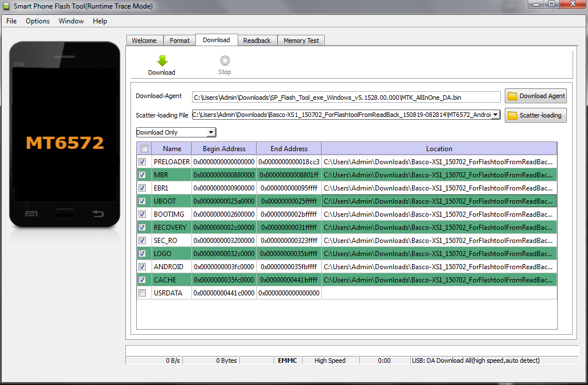Switch to the Memory Test tab
Image resolution: width=588 pixels, height=385 pixels.
point(301,40)
